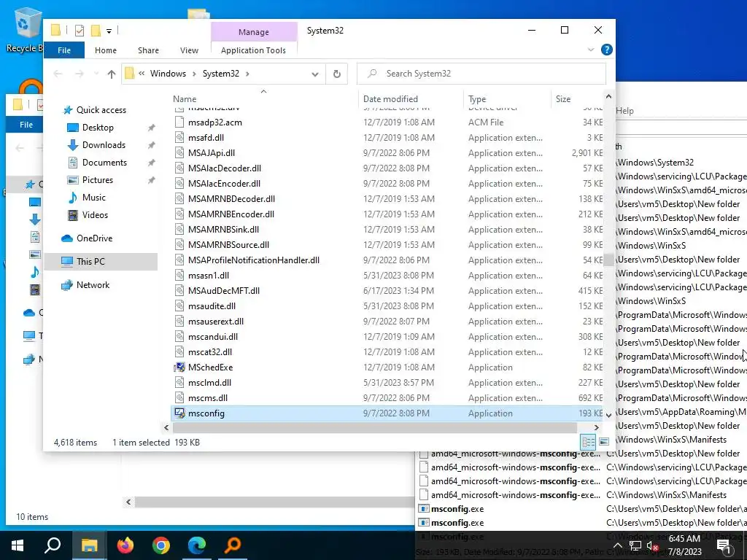Open taskbar Search magnifier
747x560 pixels.
[53, 545]
